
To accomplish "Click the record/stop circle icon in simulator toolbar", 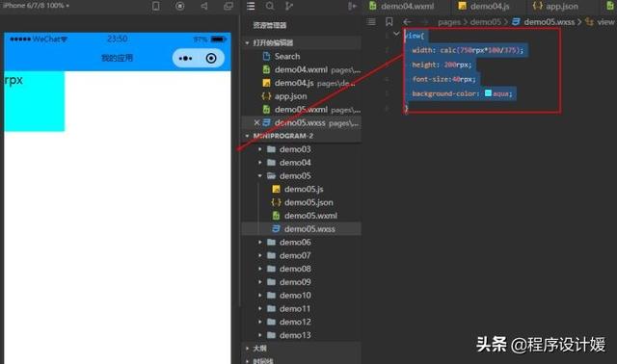I will pyautogui.click(x=180, y=6).
